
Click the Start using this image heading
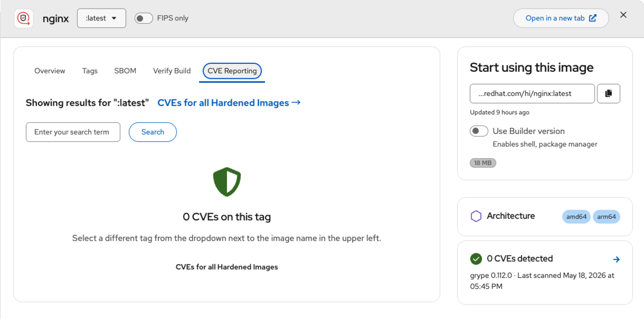click(532, 68)
